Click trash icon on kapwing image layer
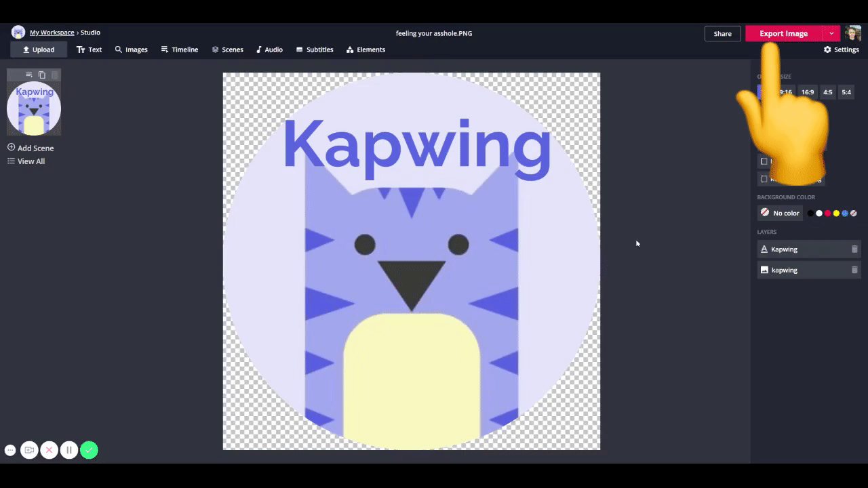Image resolution: width=868 pixels, height=488 pixels. coord(854,270)
